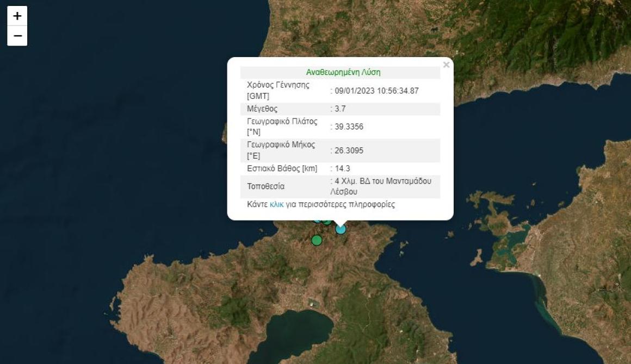Viewport: 631px width, 364px height.
Task: Click the 'για περισσότερες πληροφορίες' text
Action: tap(341, 205)
